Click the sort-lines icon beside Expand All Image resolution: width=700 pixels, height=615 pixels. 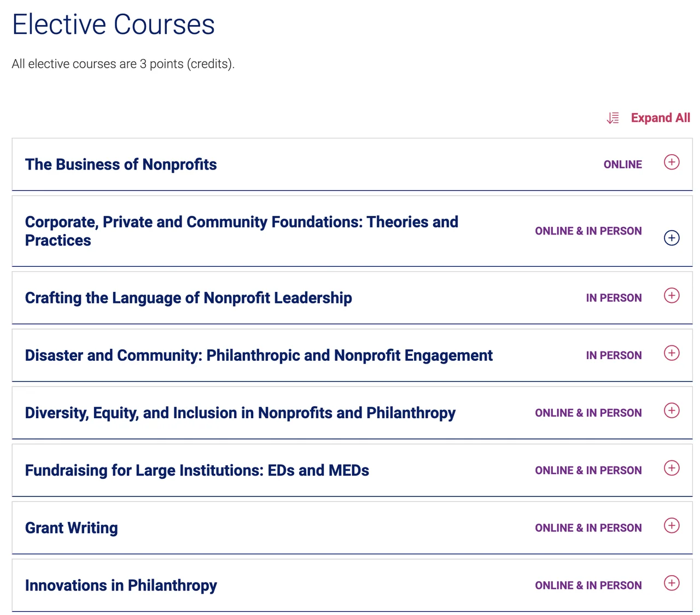click(x=613, y=118)
